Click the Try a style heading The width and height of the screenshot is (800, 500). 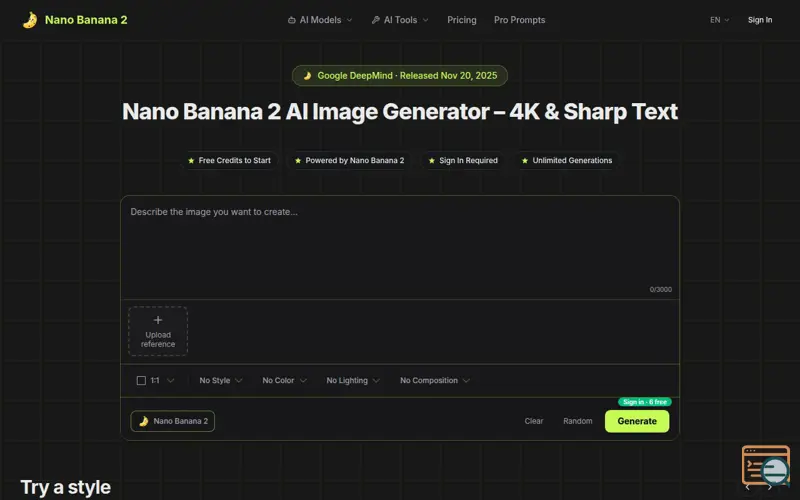[x=65, y=487]
